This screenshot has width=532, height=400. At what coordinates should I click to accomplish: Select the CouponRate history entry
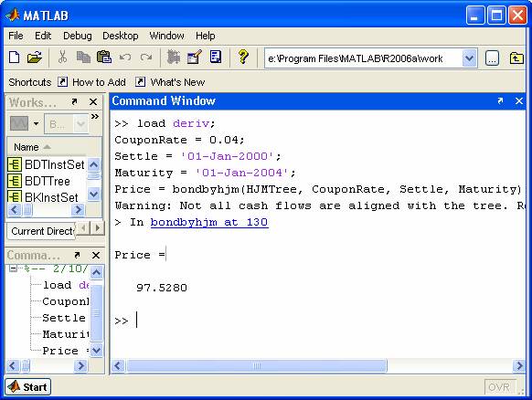(66, 301)
